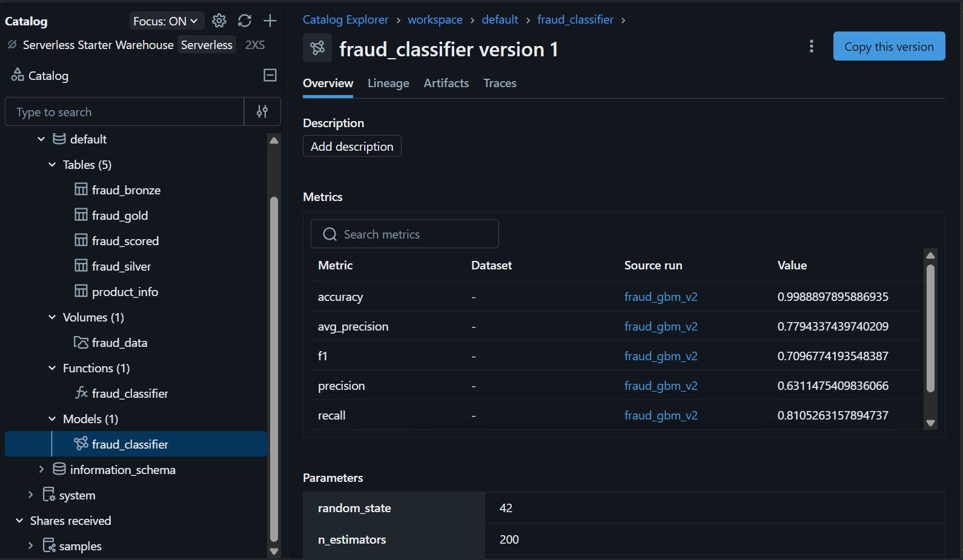
Task: Click the fraud_bronze table icon
Action: pyautogui.click(x=81, y=189)
